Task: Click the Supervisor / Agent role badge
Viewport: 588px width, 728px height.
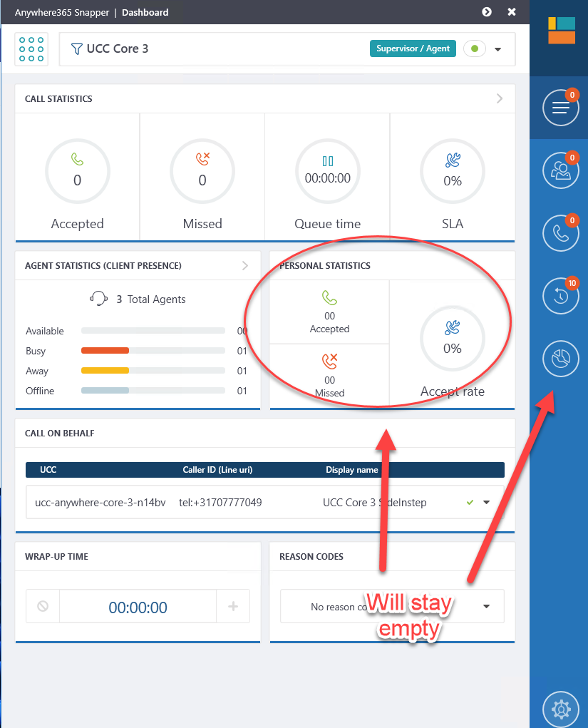Action: click(413, 48)
